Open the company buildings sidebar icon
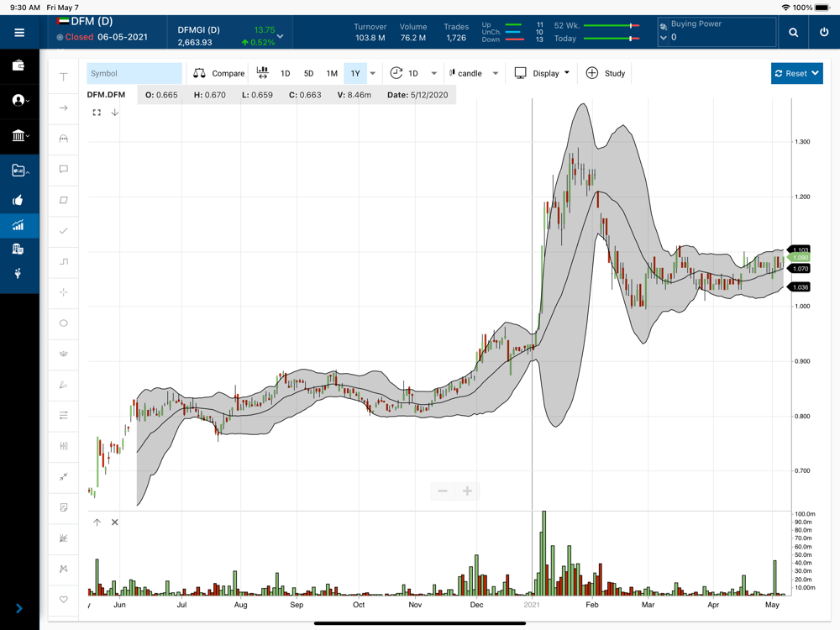Screen dimensions: 840x630 tap(18, 249)
